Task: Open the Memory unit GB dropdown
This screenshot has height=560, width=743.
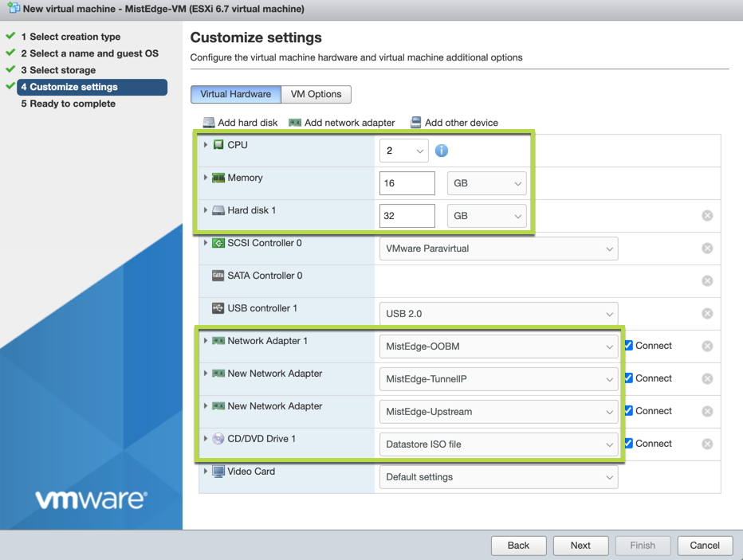Action: 486,183
